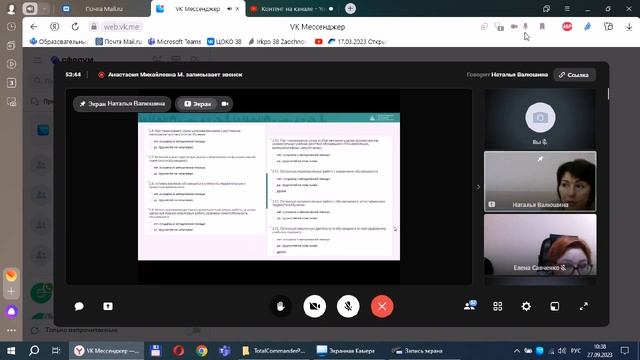Image resolution: width=640 pixels, height=360 pixels.
Task: Open Запись экрана taskbar item
Action: pyautogui.click(x=418, y=351)
